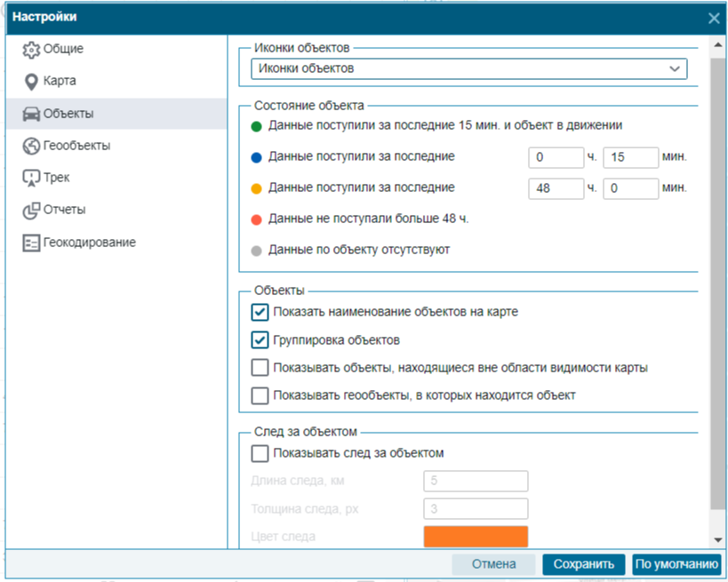Screen dimensions: 728x582
Task: Disable the Группировка объектов checkbox
Action: pyautogui.click(x=260, y=339)
